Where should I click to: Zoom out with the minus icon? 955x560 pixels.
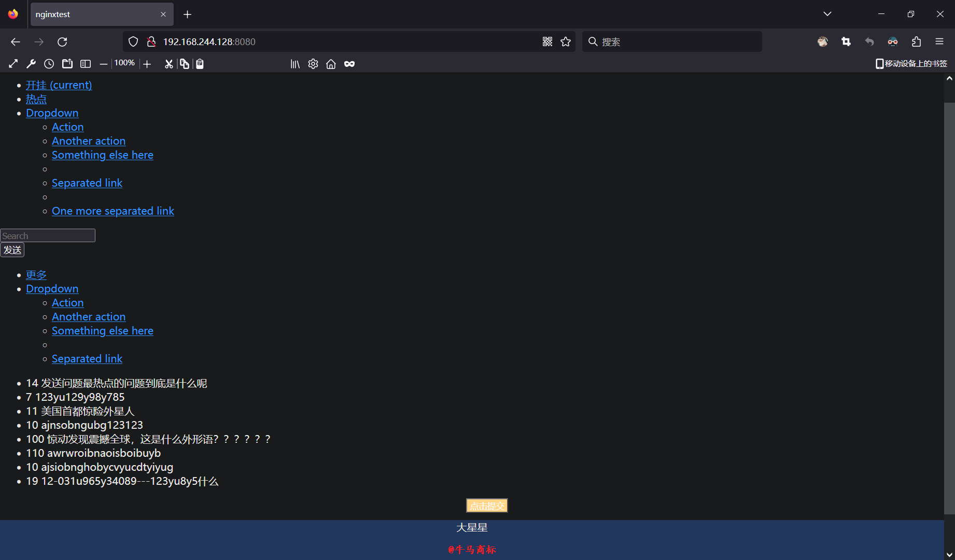click(x=104, y=64)
